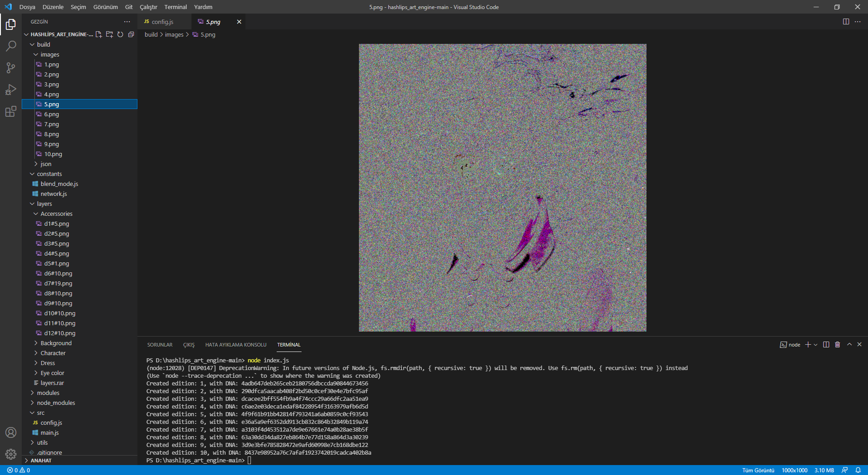Open the terminal launch profile dropdown
This screenshot has width=868, height=475.
tap(816, 345)
